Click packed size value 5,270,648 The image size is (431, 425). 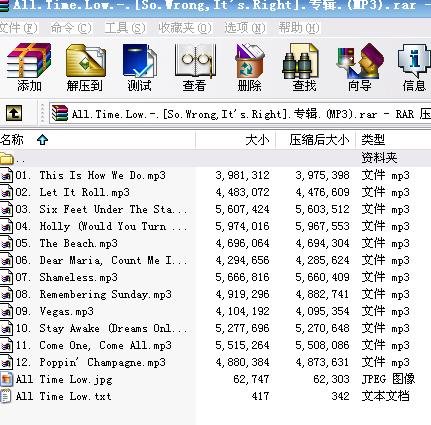[x=322, y=328]
